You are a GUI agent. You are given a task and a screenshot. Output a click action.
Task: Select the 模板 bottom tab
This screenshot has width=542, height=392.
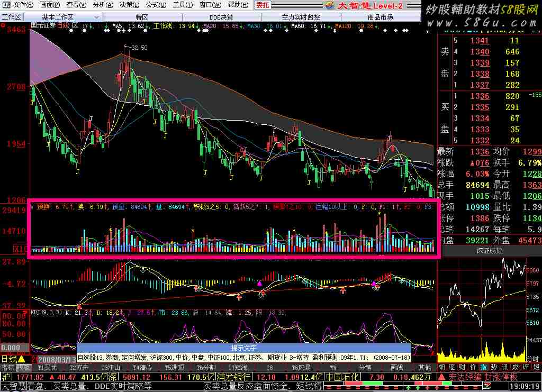23,368
